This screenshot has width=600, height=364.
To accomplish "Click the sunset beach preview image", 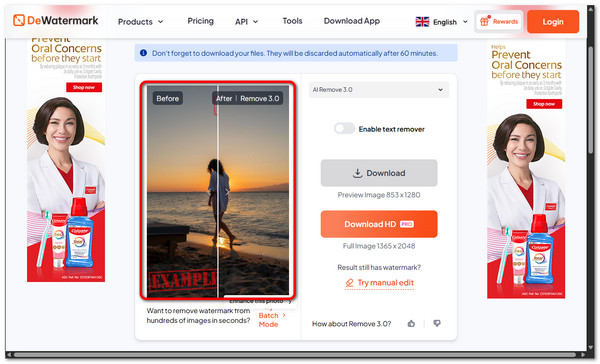I will (218, 190).
